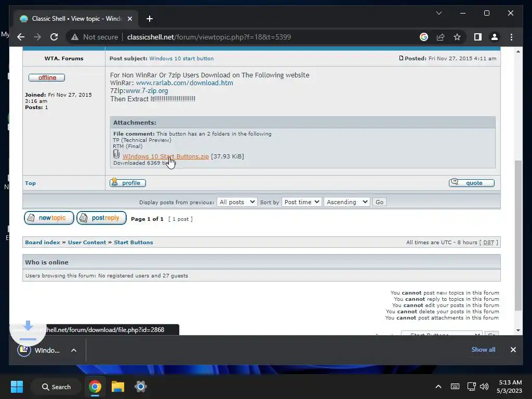Click Chrome icon in taskbar

(x=95, y=387)
